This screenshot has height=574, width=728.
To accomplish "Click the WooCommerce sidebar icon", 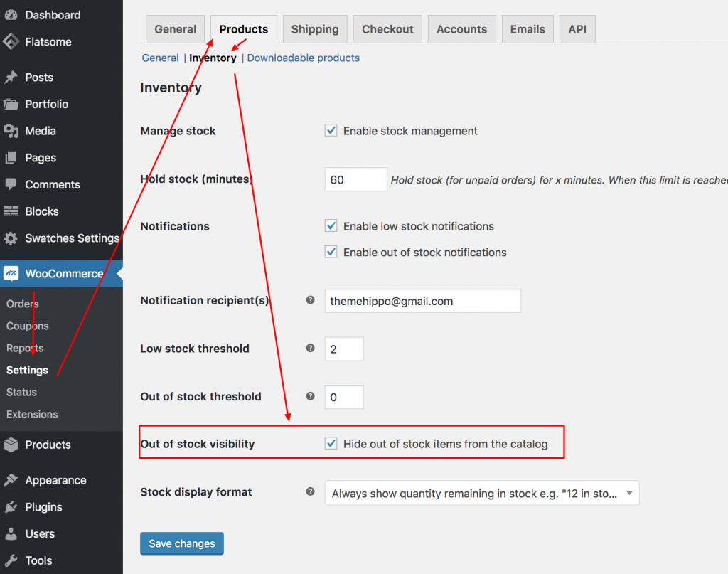I will point(12,273).
